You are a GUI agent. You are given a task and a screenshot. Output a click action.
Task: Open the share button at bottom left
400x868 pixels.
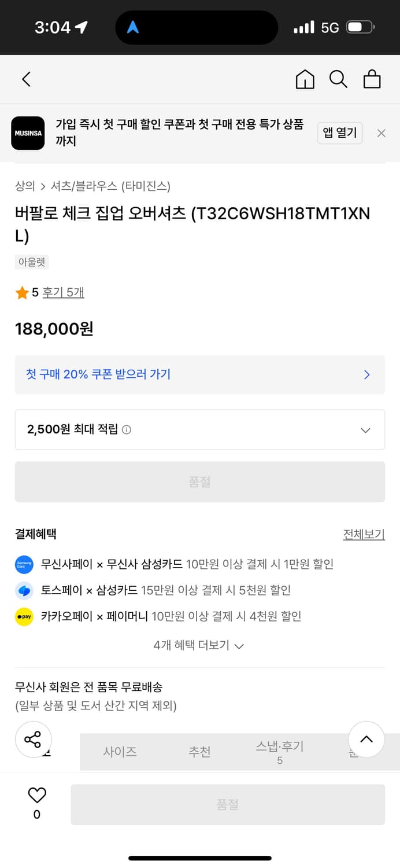(34, 739)
